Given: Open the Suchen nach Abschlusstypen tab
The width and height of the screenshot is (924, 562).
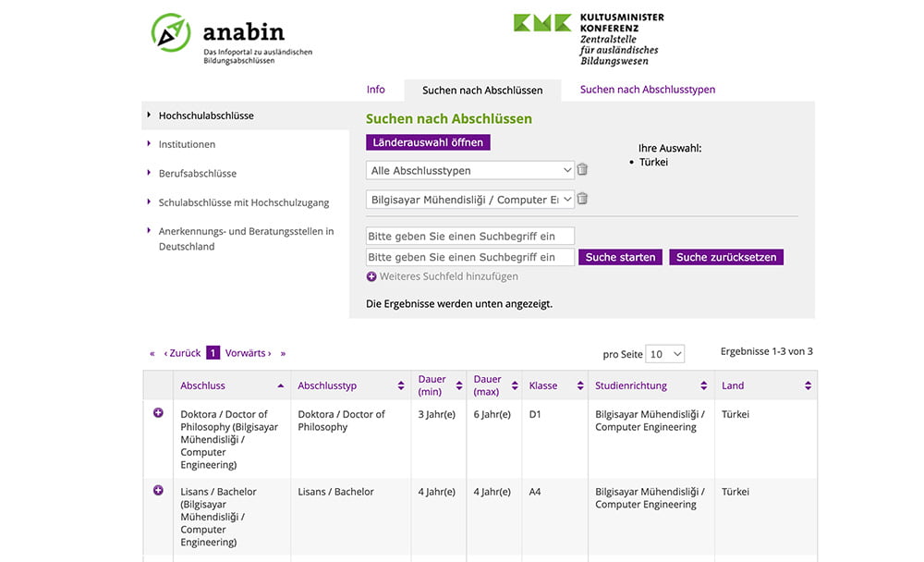Looking at the screenshot, I should click(647, 90).
